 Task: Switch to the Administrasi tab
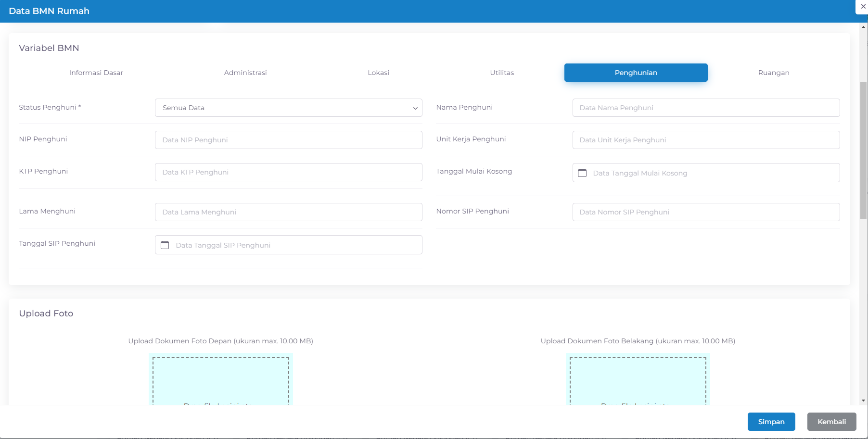pos(245,73)
